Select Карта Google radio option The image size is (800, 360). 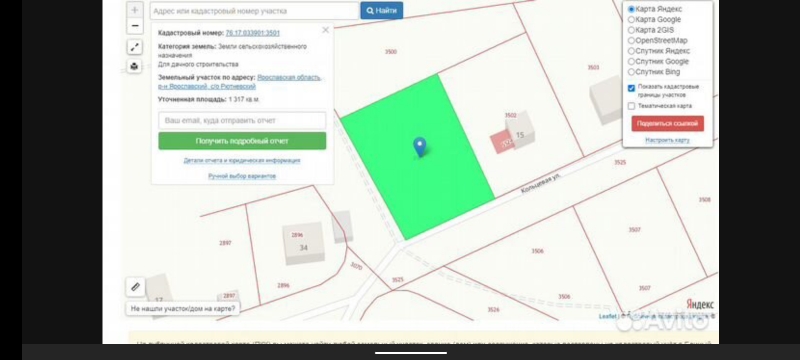pos(631,19)
